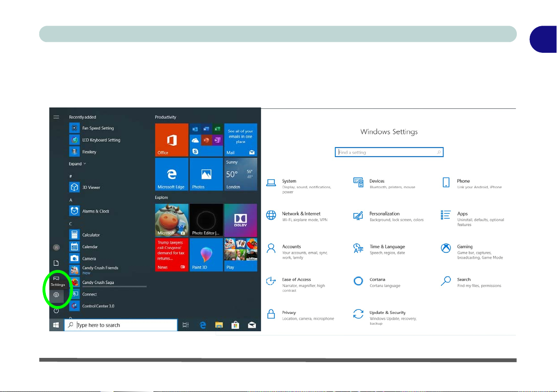The image size is (557, 392).
Task: Click the Find a setting field
Action: (x=389, y=152)
